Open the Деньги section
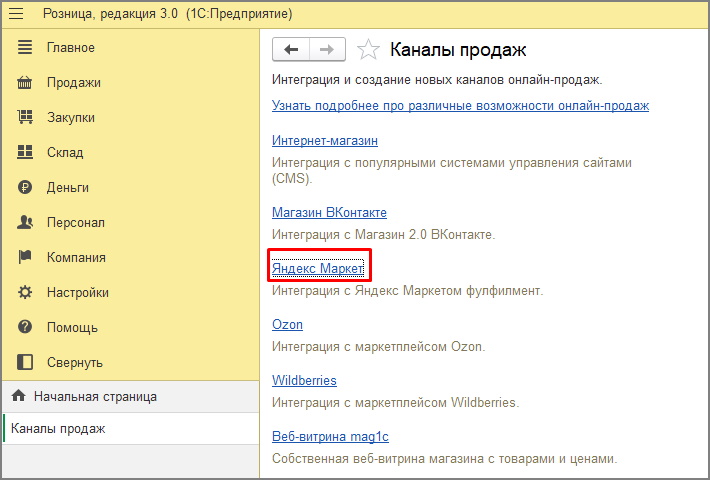This screenshot has width=710, height=480. click(67, 187)
